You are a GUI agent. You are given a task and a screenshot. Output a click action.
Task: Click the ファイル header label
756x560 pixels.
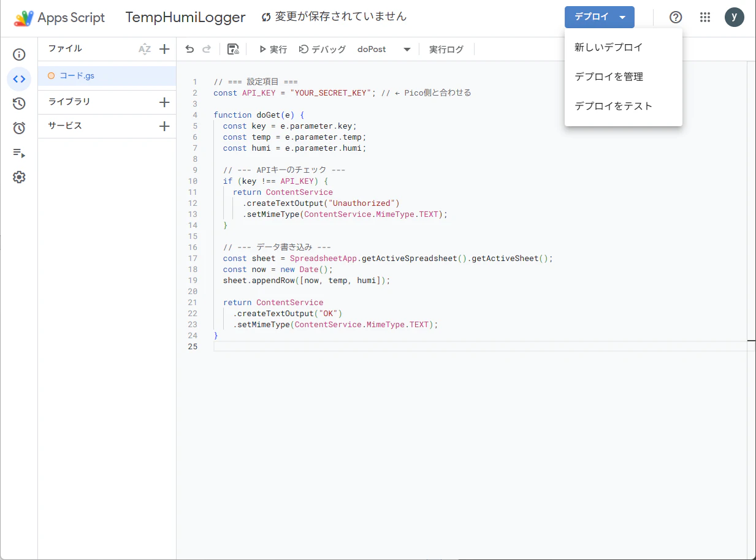pos(65,48)
